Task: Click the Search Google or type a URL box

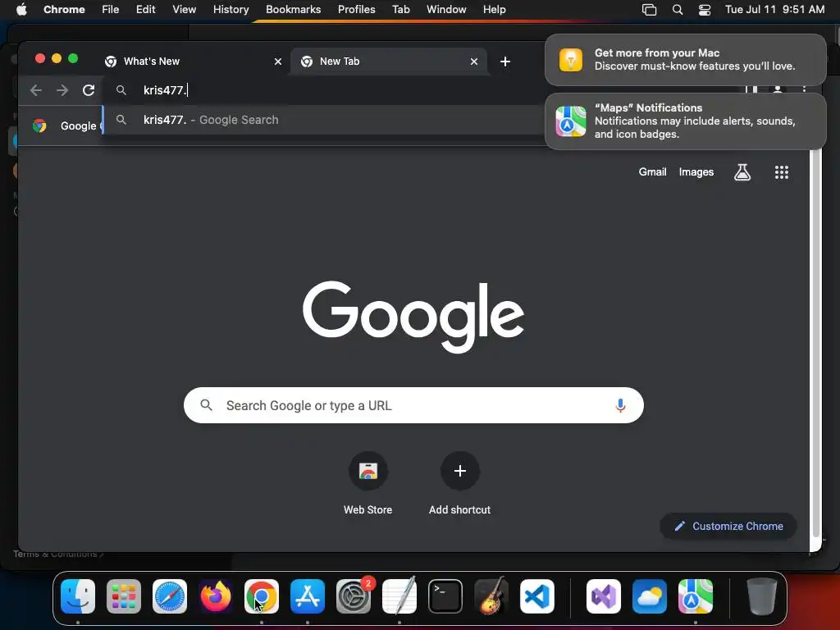Action: click(x=413, y=405)
